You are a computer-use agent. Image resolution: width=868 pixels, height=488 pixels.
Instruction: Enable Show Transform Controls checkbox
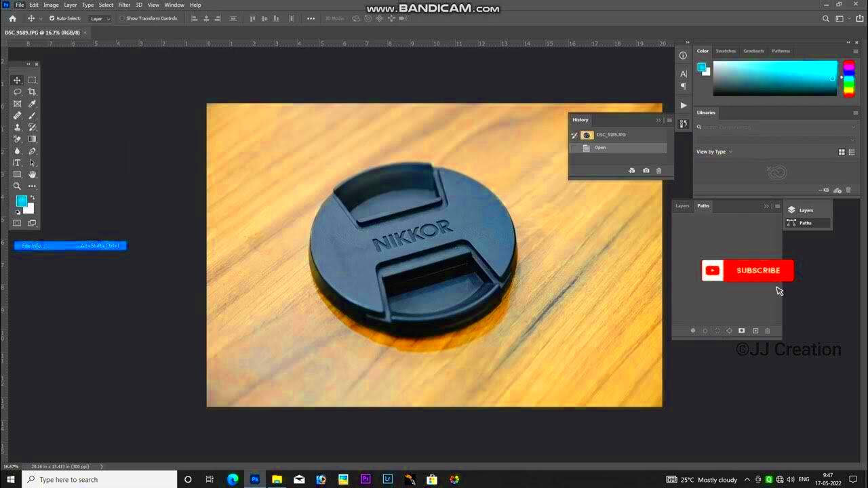[x=122, y=18]
